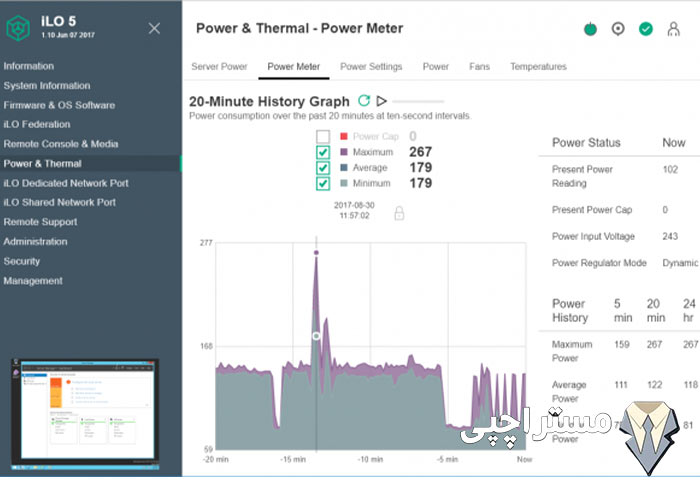Open the user account icon
Viewport: 700px width, 500px height.
tap(673, 29)
